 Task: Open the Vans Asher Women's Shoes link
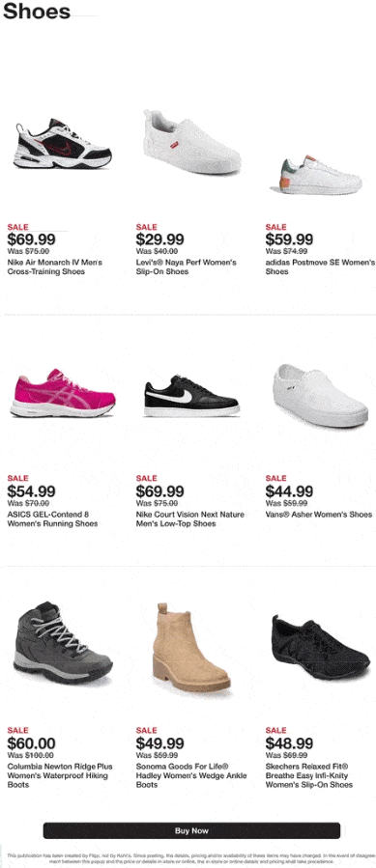tap(318, 515)
